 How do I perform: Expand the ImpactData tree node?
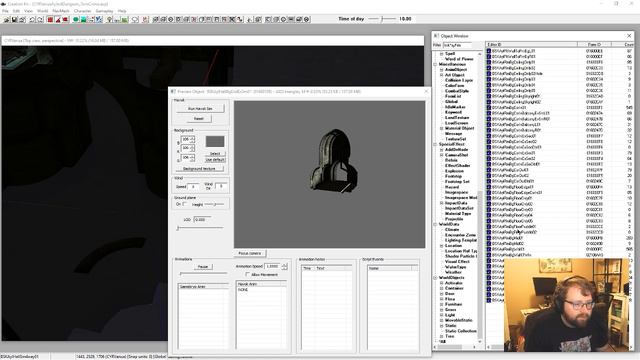(442, 203)
